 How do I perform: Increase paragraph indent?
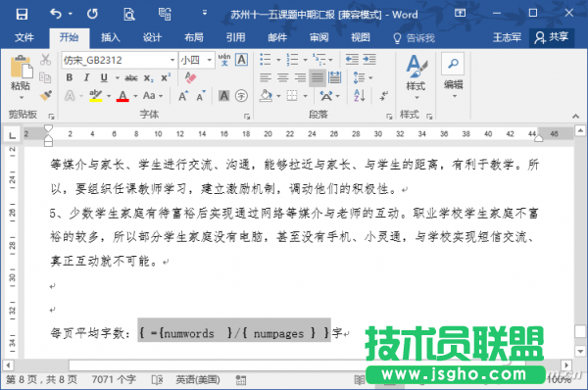[x=369, y=60]
